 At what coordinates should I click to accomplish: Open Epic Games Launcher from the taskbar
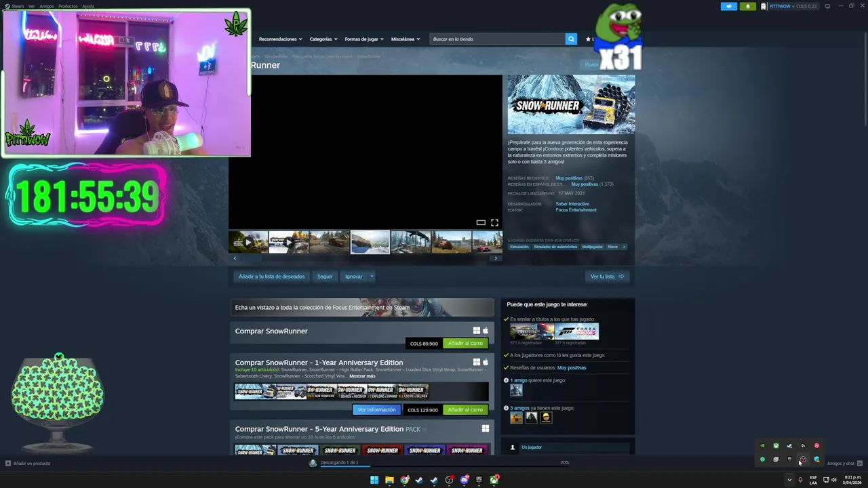point(479,480)
